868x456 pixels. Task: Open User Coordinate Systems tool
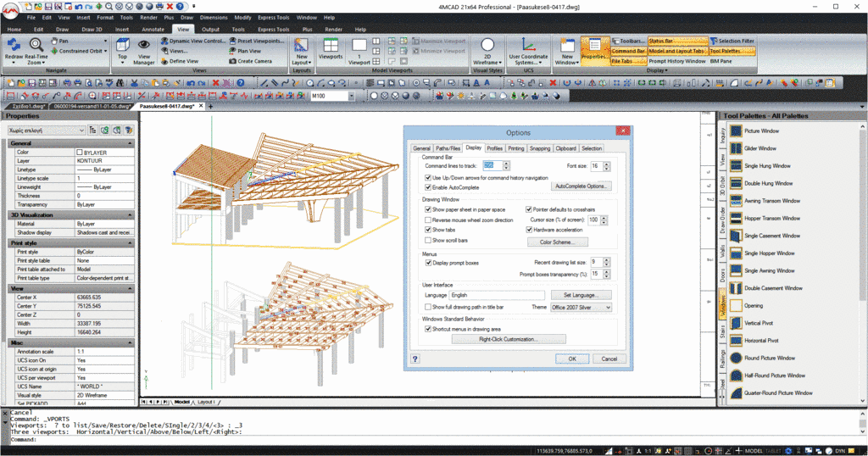tap(529, 52)
